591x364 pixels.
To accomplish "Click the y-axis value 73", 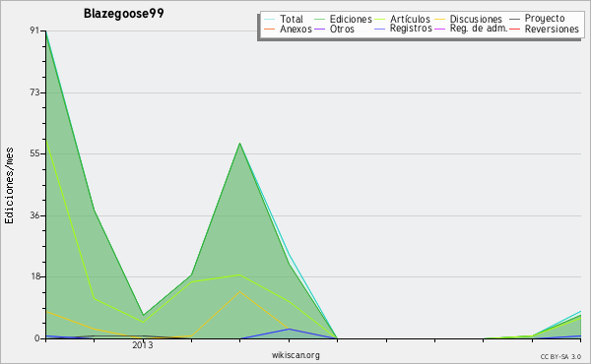I will click(x=34, y=92).
